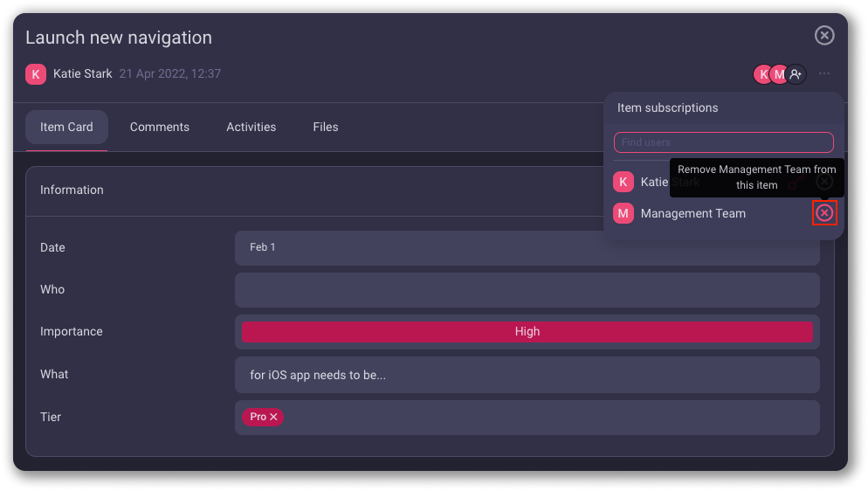Select the Item Card tab
Image resolution: width=868 pixels, height=491 pixels.
[x=66, y=127]
